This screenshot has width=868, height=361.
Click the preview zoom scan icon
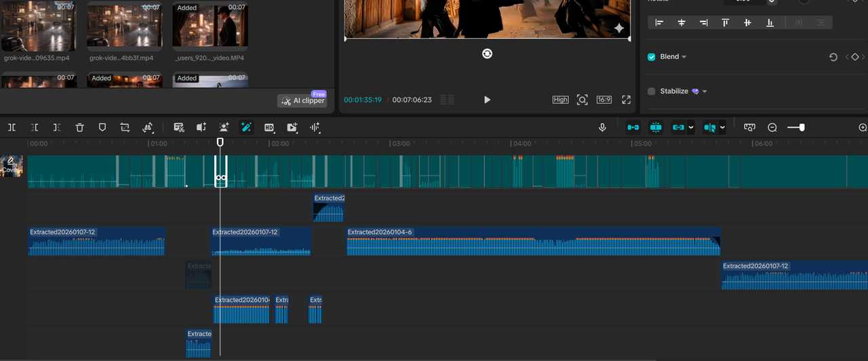(582, 100)
